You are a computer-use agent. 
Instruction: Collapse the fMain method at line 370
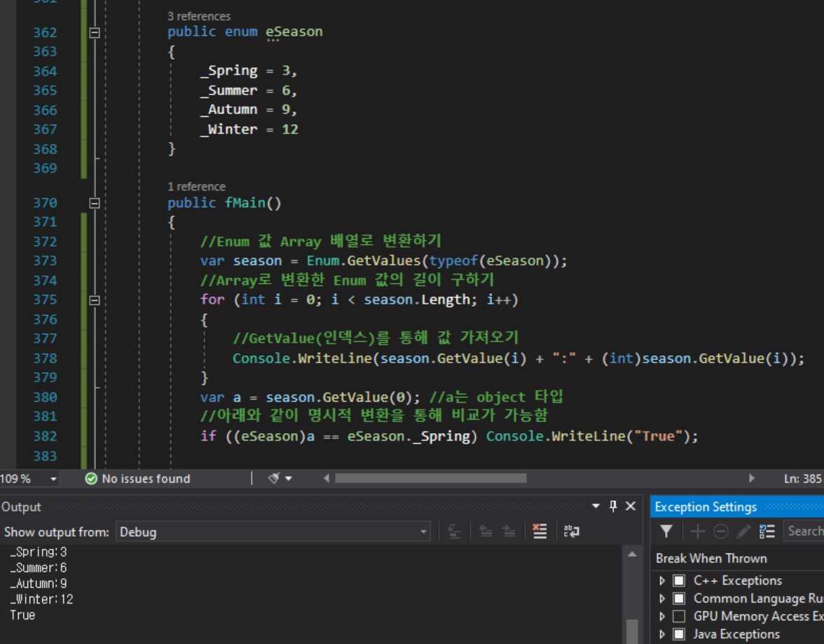click(x=95, y=203)
